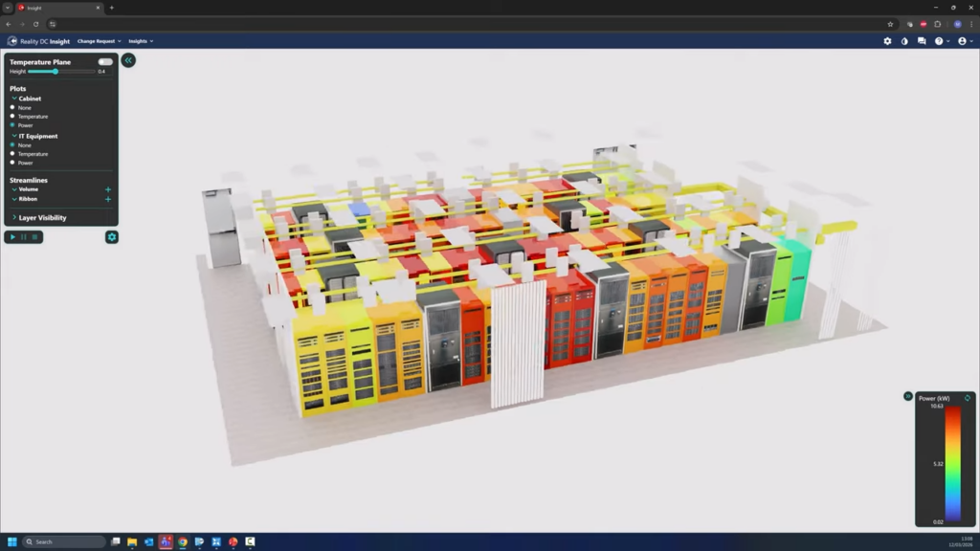Screen dimensions: 980x551
Task: Add a new Volume streamline
Action: click(108, 189)
